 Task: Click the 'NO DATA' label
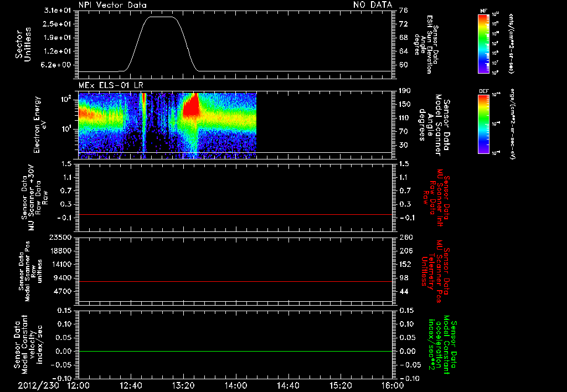pos(373,4)
